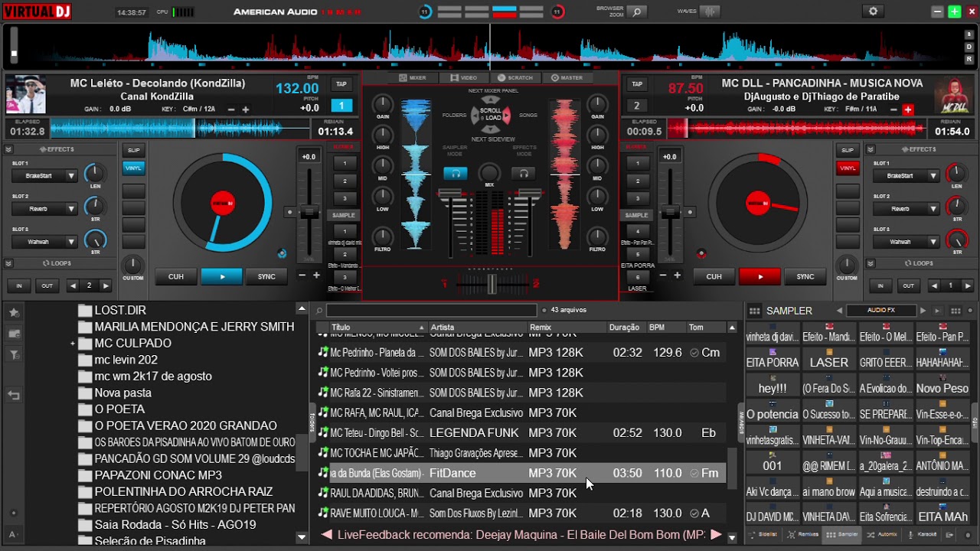Switch to the MASTER tab

tap(567, 77)
